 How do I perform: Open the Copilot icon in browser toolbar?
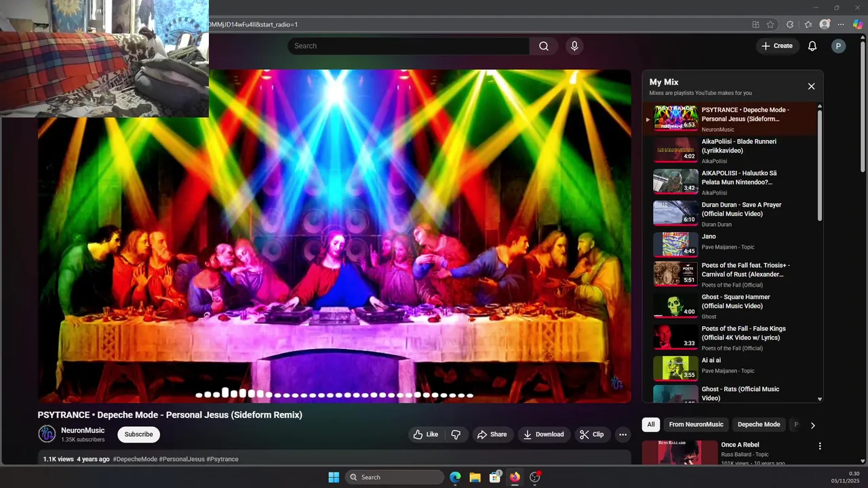[x=858, y=24]
